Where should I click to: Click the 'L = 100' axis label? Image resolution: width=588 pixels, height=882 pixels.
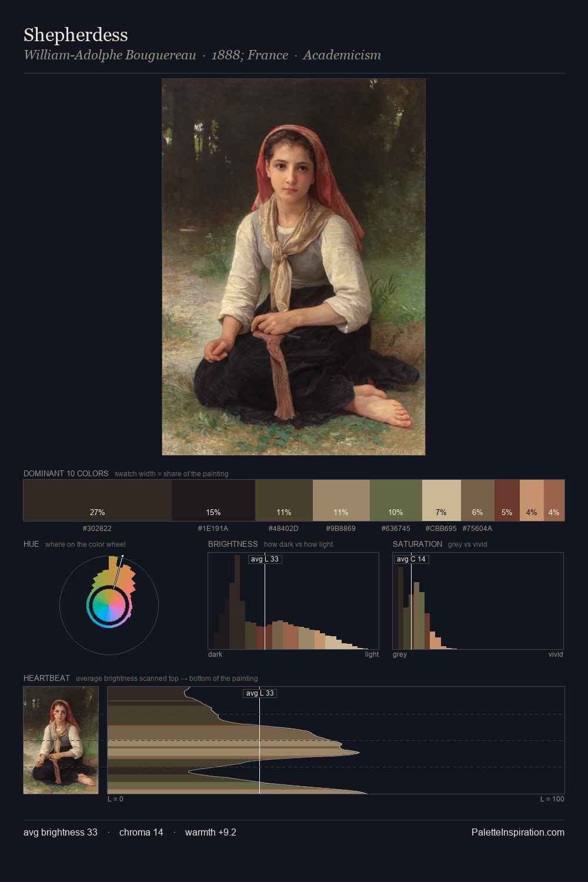tap(552, 799)
